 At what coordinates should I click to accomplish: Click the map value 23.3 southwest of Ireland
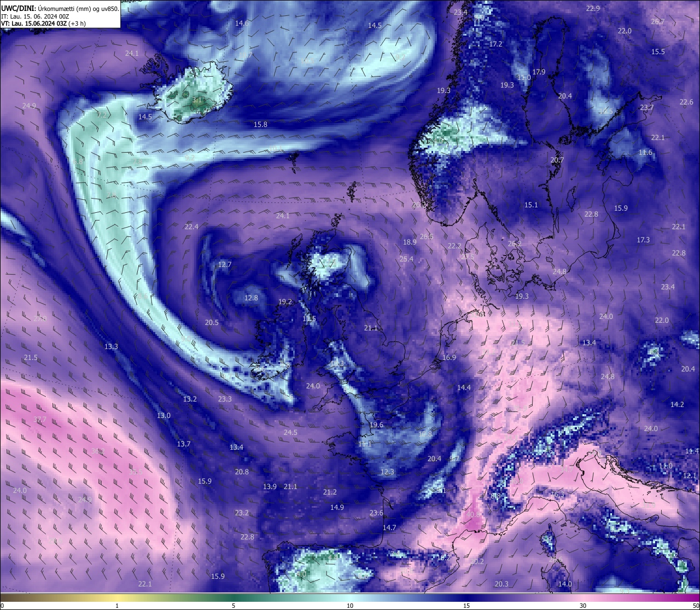pos(225,399)
